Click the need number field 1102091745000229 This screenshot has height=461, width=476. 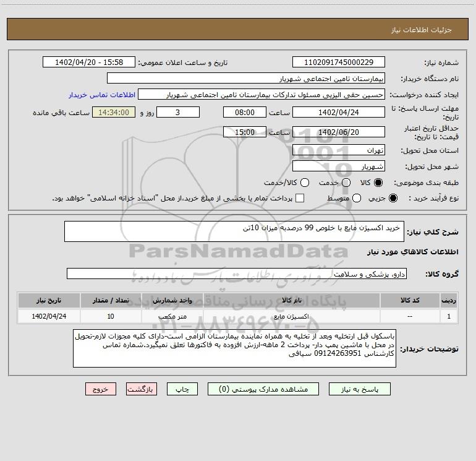point(339,62)
